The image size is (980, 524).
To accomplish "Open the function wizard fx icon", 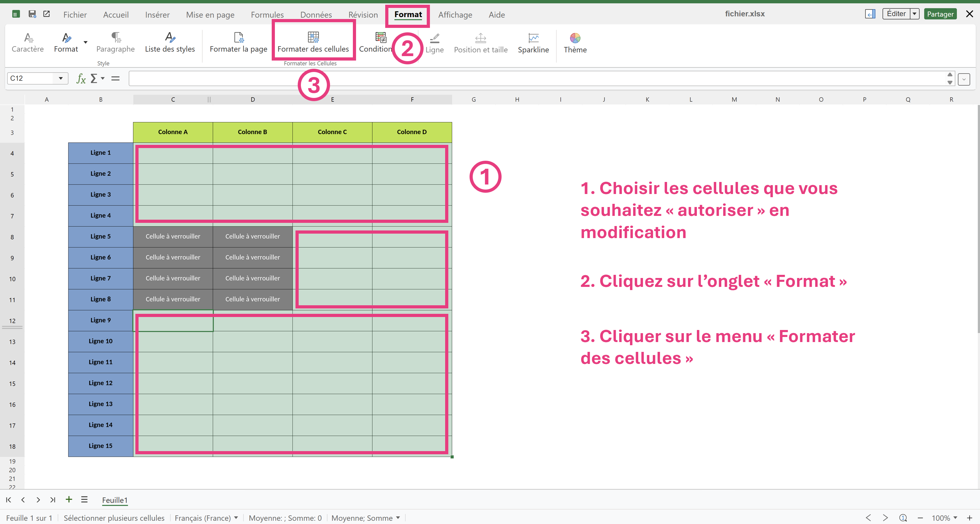I will pos(81,78).
